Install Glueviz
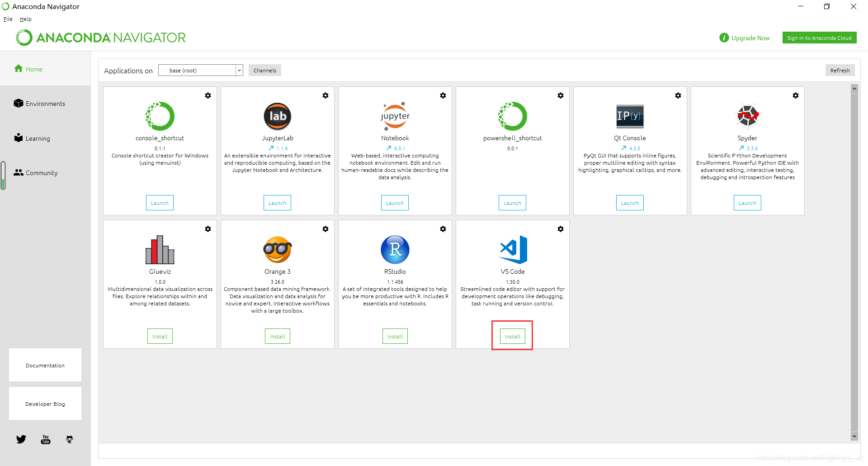The height and width of the screenshot is (466, 868). 160,336
